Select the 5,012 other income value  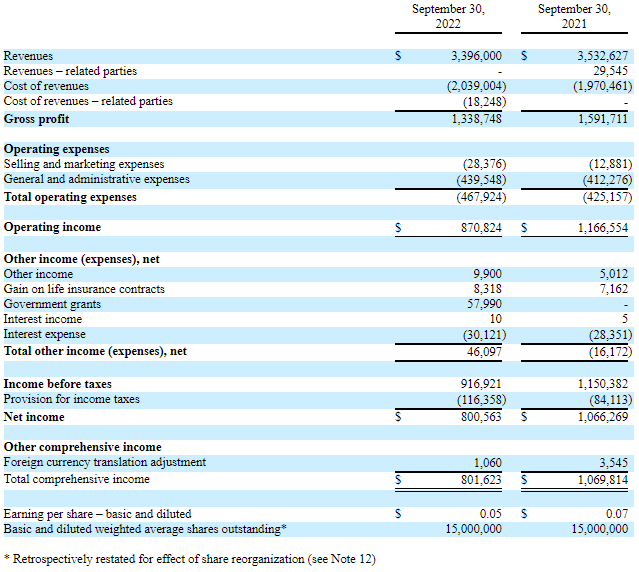[614, 274]
